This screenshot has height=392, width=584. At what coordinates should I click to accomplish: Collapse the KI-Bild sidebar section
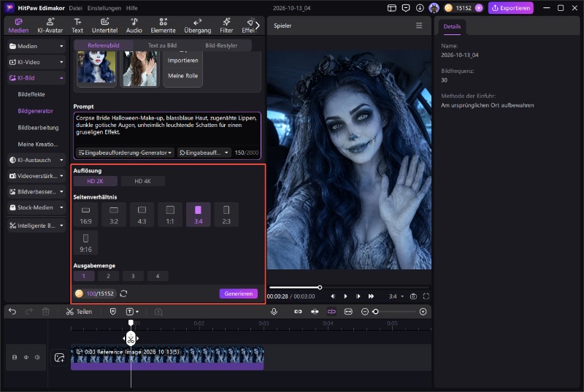[x=36, y=78]
